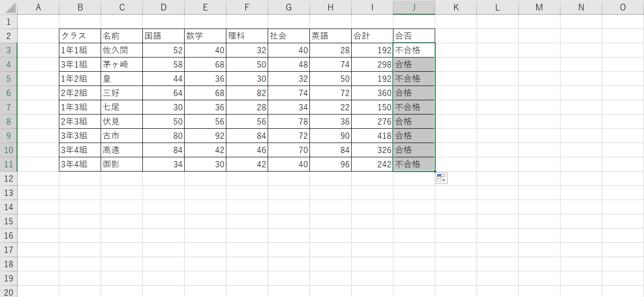Click the 数学 header cell

(x=205, y=36)
